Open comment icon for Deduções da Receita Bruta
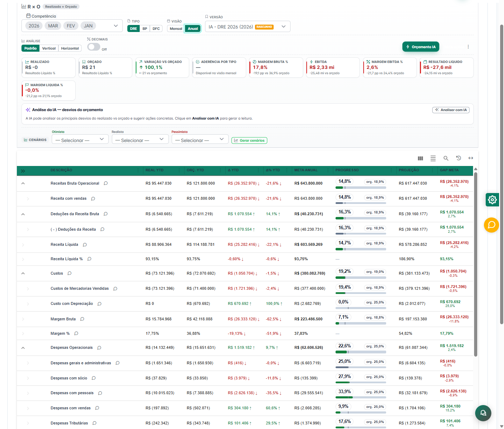The image size is (504, 429). pyautogui.click(x=106, y=214)
